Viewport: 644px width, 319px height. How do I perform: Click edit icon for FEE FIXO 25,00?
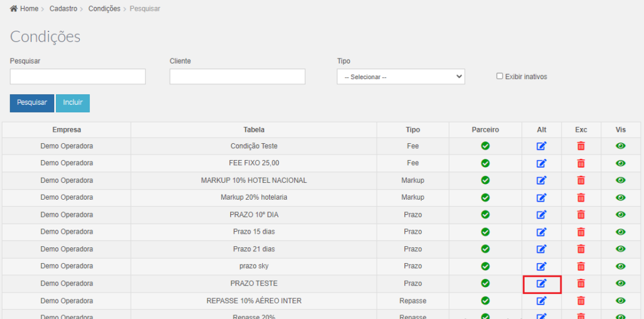pyautogui.click(x=541, y=163)
